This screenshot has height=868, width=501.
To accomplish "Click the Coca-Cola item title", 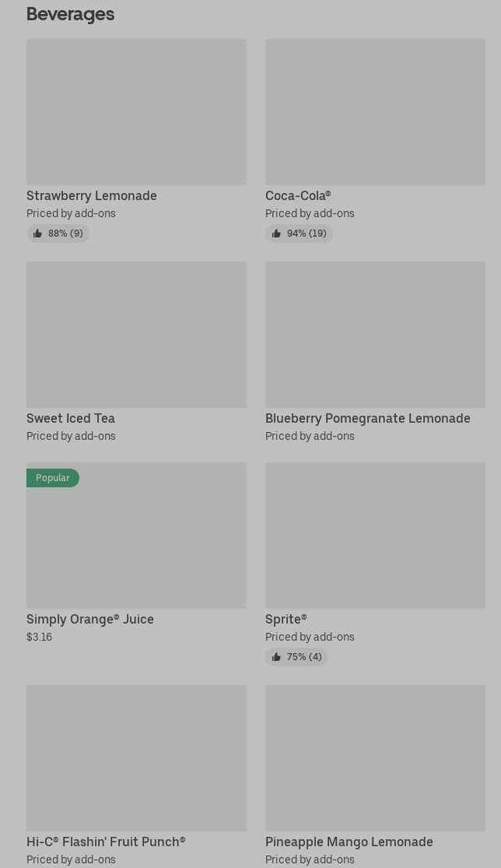I will [x=298, y=196].
